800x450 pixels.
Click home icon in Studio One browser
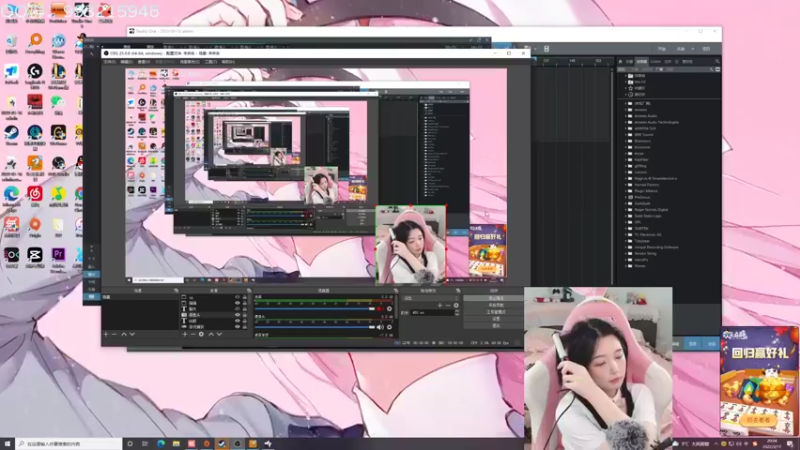click(620, 61)
